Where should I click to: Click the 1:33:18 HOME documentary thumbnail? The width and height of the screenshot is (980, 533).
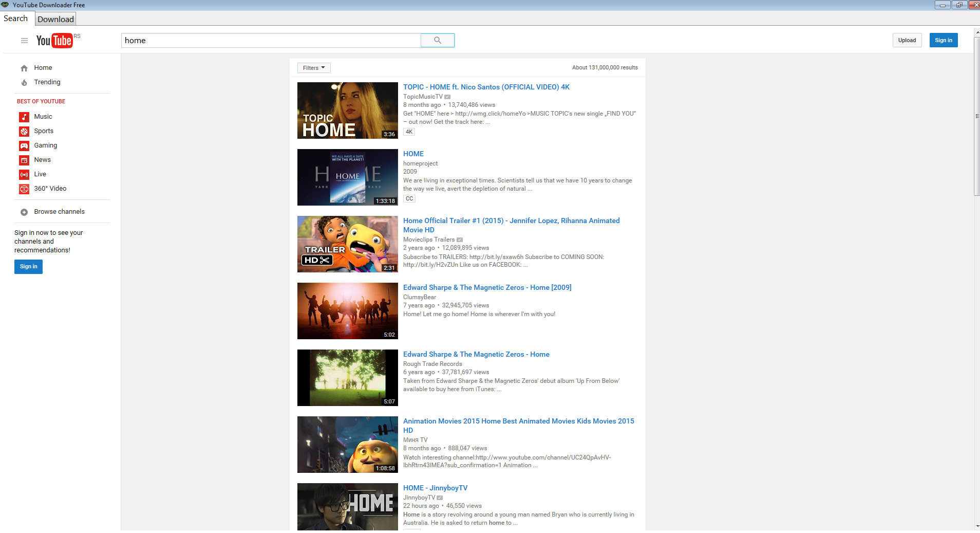pyautogui.click(x=348, y=177)
